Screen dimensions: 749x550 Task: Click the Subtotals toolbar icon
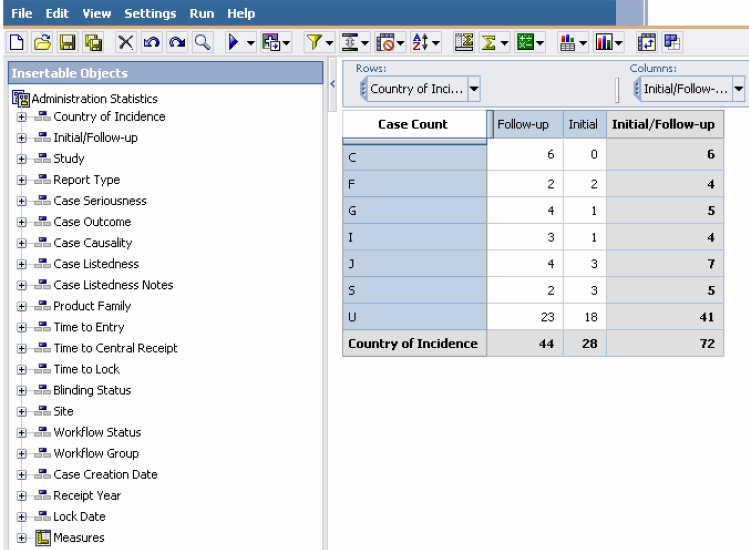(464, 43)
